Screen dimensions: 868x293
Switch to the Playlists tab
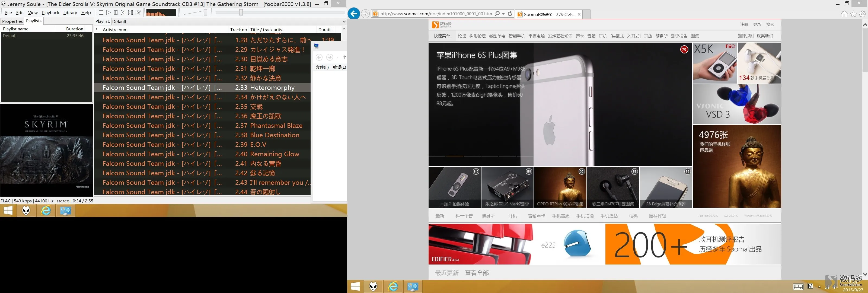click(34, 21)
